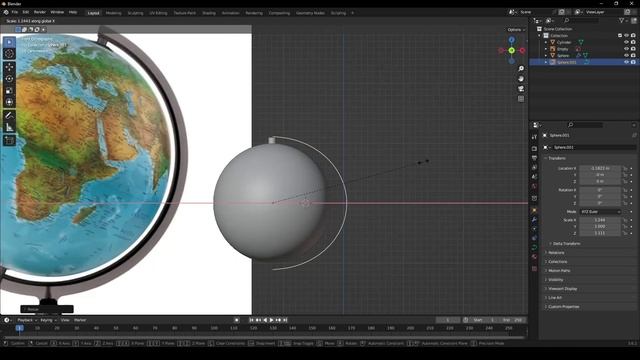This screenshot has width=640, height=360.
Task: Open the Render properties tab
Action: 534,149
